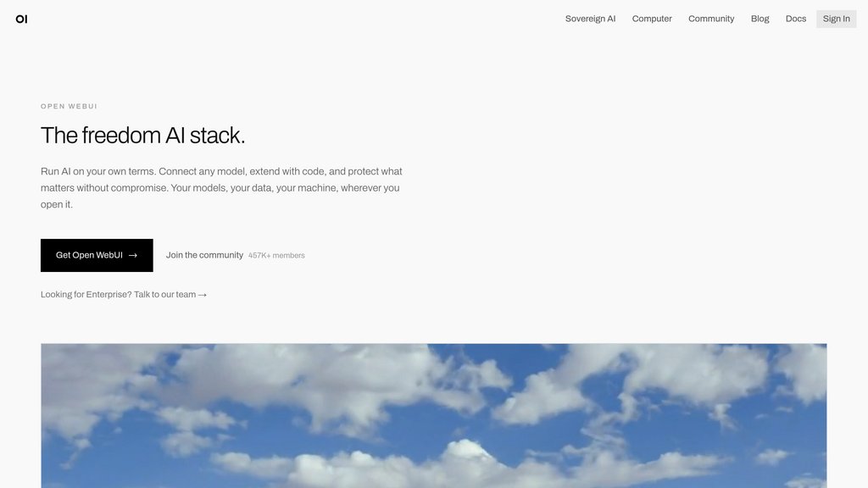Click the arrow after Talk to our team
The image size is (868, 488).
coord(203,295)
